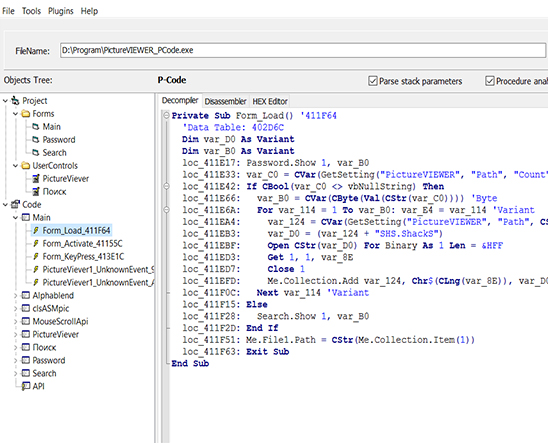The image size is (548, 443).
Task: Click the PictureViever user control icon
Action: click(x=36, y=179)
